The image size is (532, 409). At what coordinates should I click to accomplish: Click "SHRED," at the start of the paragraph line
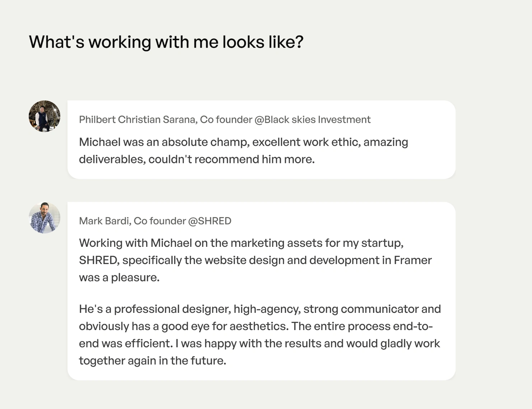[99, 260]
